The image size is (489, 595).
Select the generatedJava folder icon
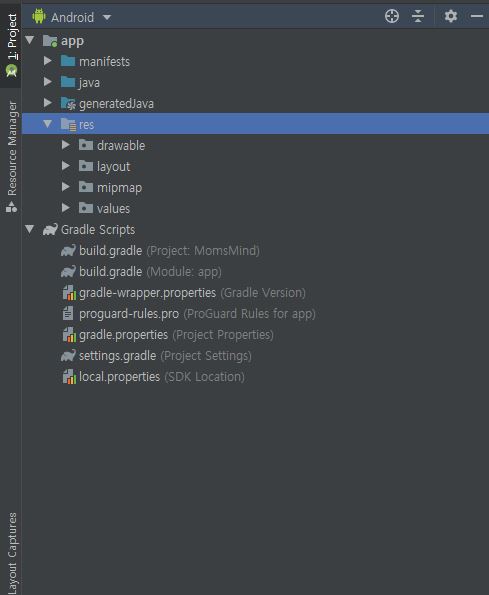pyautogui.click(x=68, y=103)
